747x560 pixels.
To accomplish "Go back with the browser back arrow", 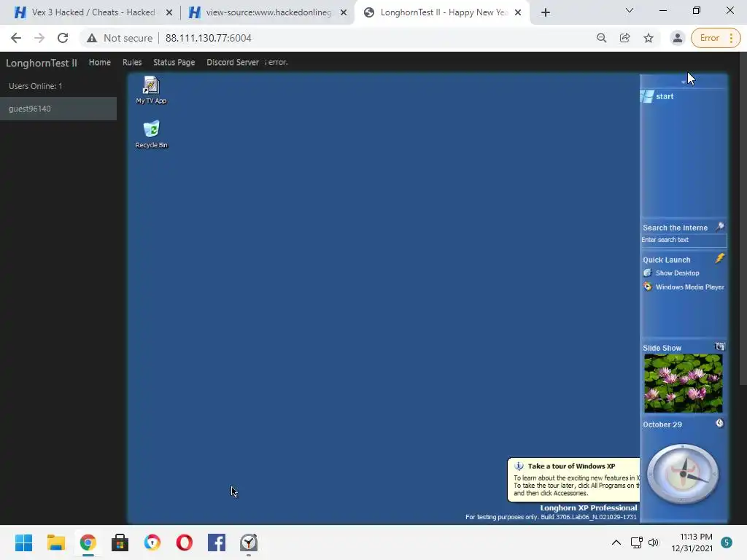I will tap(16, 38).
